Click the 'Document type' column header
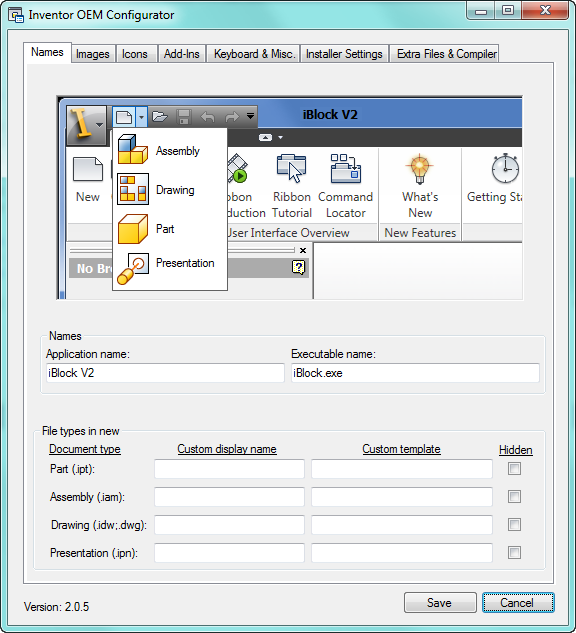Screen dimensions: 576x633 [85, 449]
